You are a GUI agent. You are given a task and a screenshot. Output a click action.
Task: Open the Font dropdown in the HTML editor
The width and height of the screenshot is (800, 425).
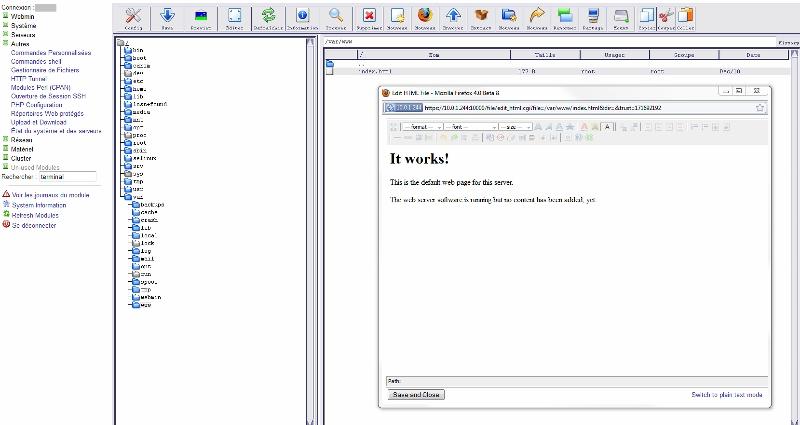coord(470,127)
